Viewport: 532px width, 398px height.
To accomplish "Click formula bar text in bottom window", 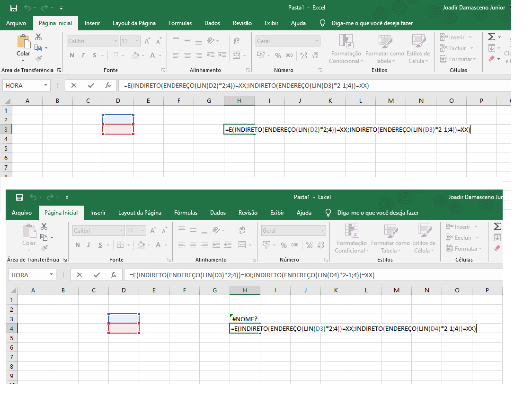I will (x=252, y=275).
